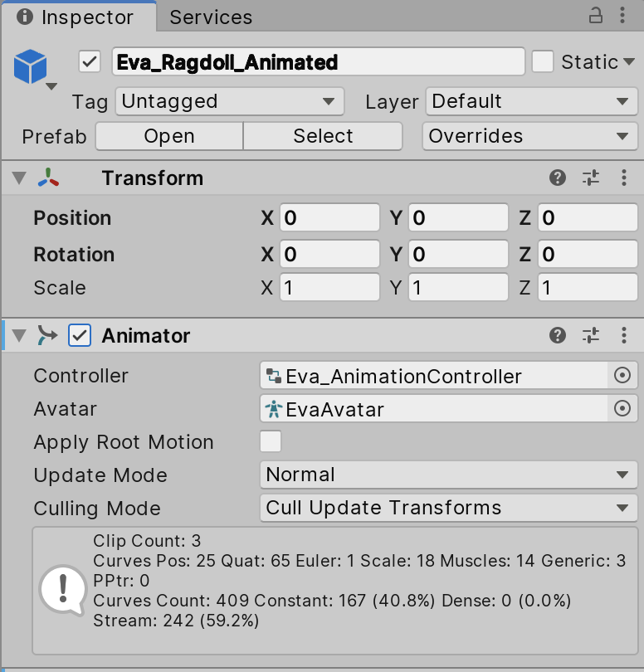Click the Position X input field
Screen dimensions: 644x672
329,218
